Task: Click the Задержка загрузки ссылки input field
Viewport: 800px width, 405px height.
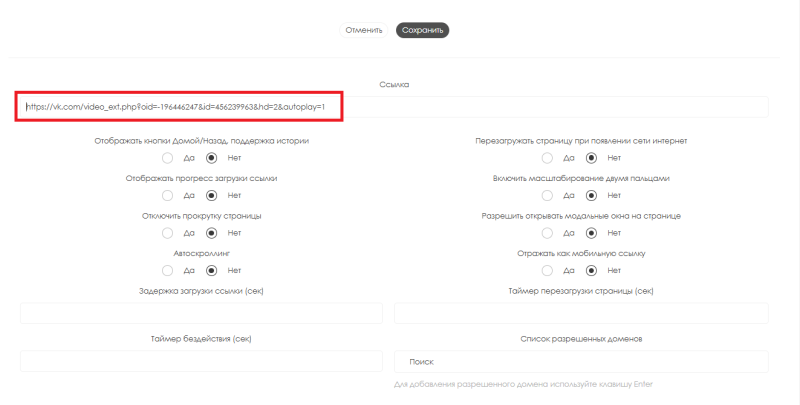Action: click(201, 313)
